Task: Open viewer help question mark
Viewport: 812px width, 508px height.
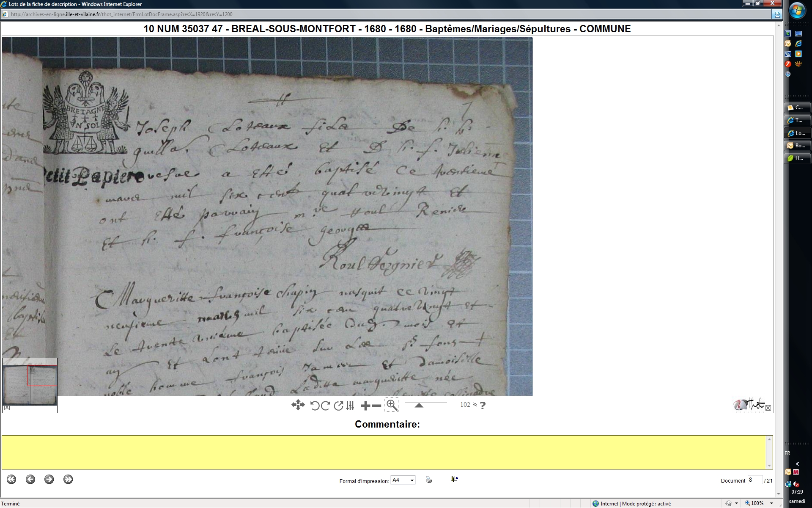Action: (483, 405)
